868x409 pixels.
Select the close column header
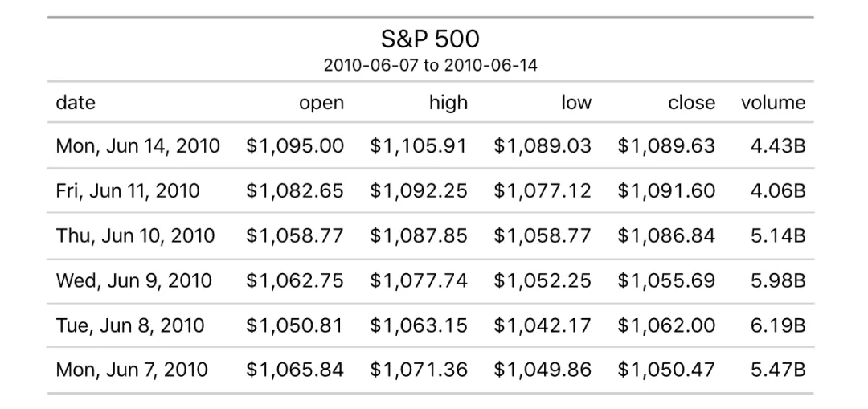pyautogui.click(x=691, y=103)
